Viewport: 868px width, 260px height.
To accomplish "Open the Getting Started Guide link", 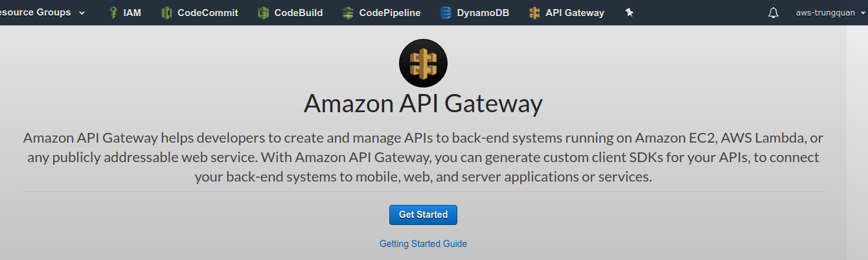I will coord(423,244).
